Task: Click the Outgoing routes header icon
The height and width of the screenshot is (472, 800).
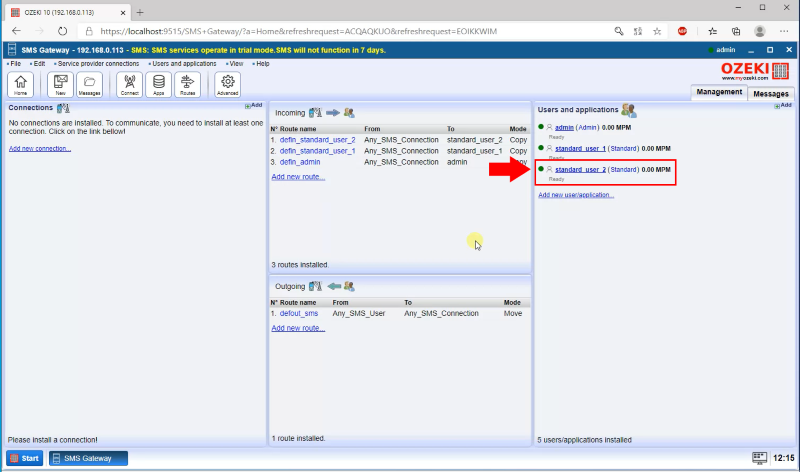Action: pyautogui.click(x=332, y=286)
